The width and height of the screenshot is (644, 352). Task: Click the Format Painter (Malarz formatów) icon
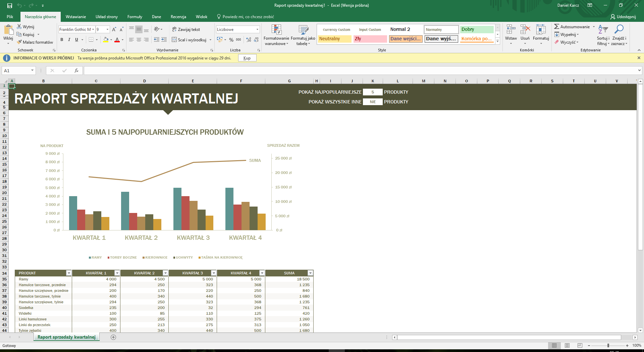point(19,42)
